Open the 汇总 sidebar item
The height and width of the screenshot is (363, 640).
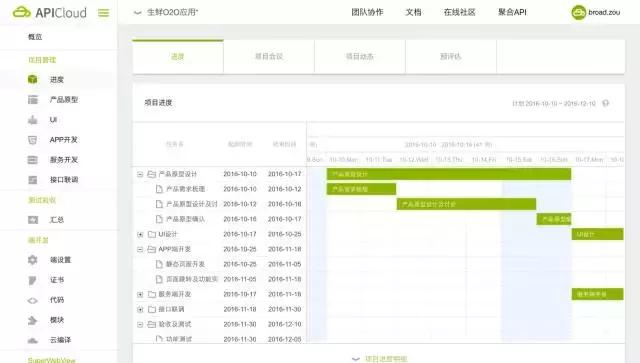point(57,220)
